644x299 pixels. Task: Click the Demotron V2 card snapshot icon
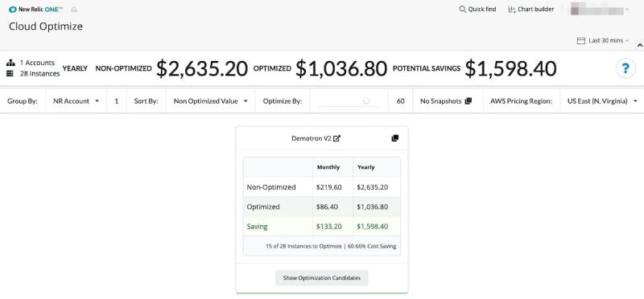[x=395, y=138]
